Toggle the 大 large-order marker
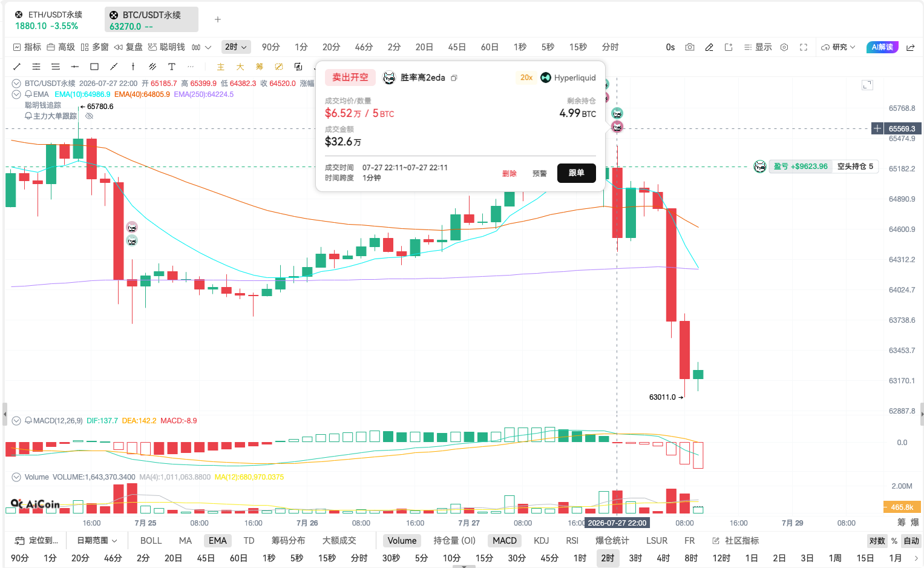The height and width of the screenshot is (568, 924). [x=240, y=67]
